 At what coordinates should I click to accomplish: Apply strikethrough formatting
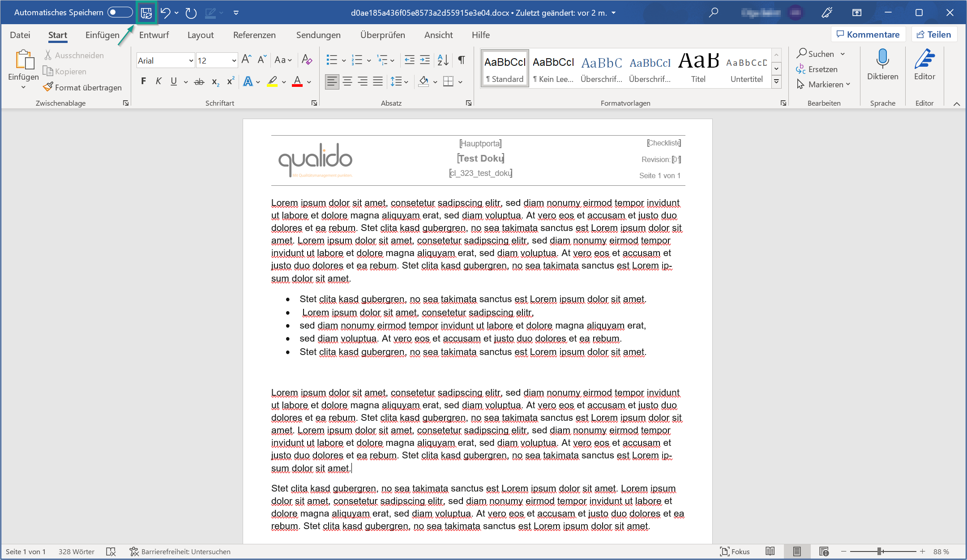click(199, 81)
